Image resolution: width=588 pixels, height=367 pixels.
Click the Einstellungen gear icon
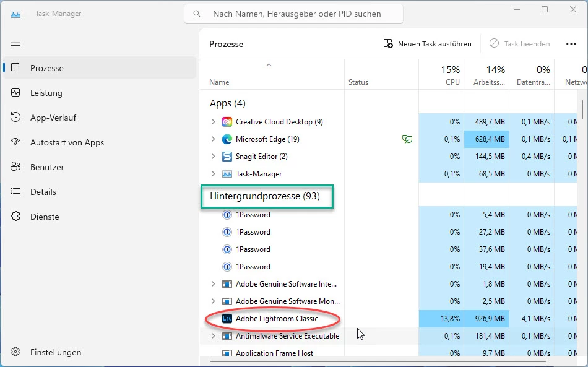point(15,352)
